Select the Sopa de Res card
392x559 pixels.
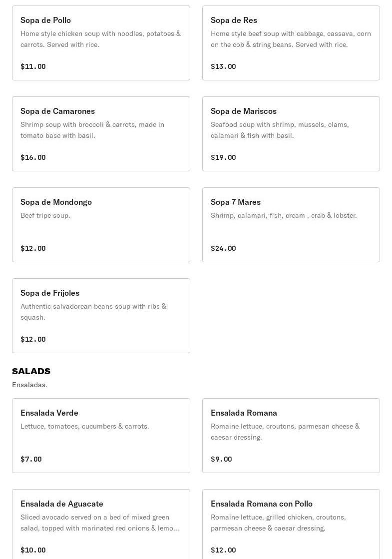291,43
